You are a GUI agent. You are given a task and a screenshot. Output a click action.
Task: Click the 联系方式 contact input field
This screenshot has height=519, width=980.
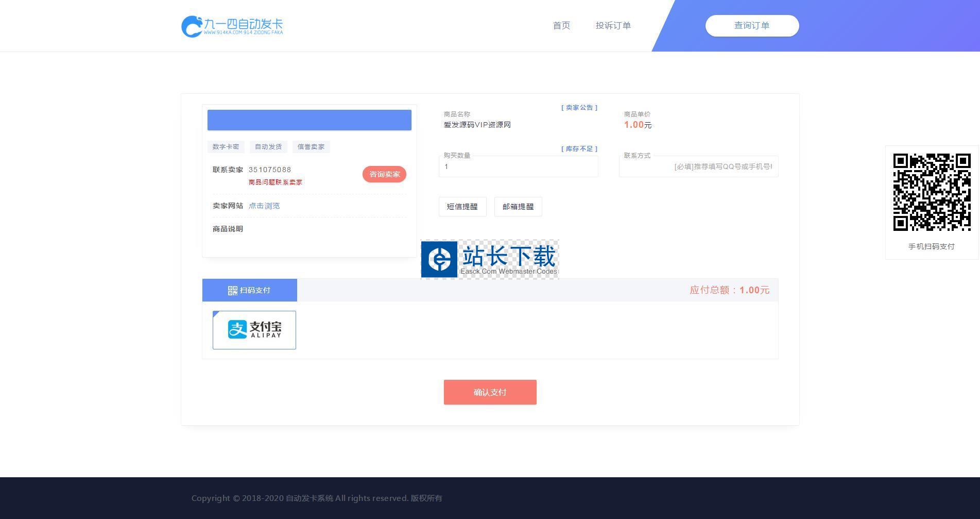coord(698,167)
